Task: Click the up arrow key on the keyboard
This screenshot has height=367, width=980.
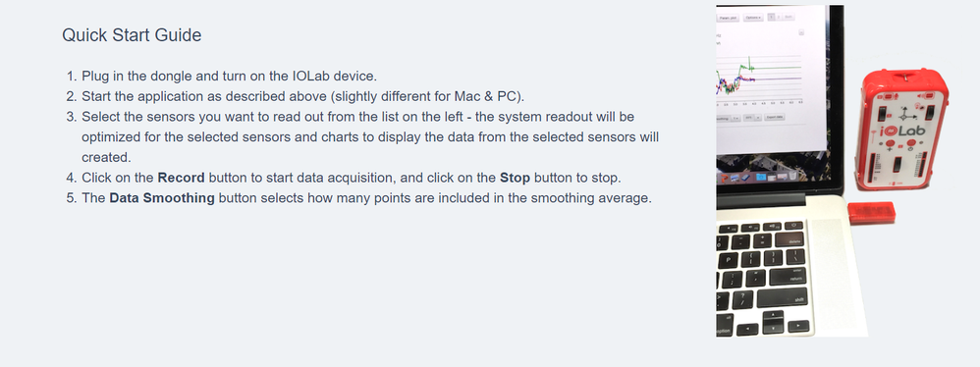Action: (773, 316)
